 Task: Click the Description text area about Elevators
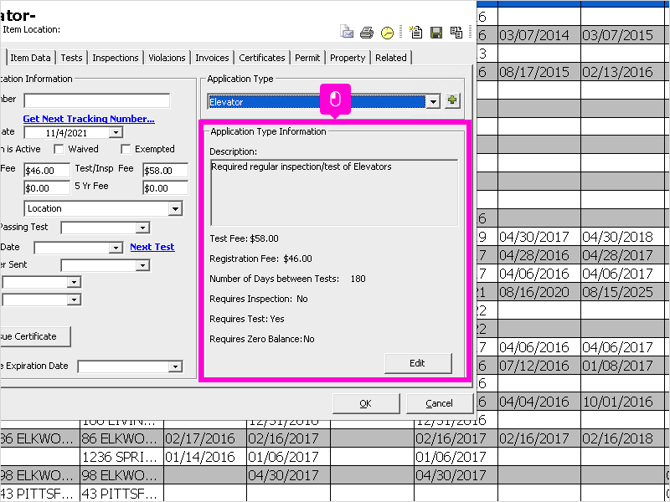pos(334,192)
